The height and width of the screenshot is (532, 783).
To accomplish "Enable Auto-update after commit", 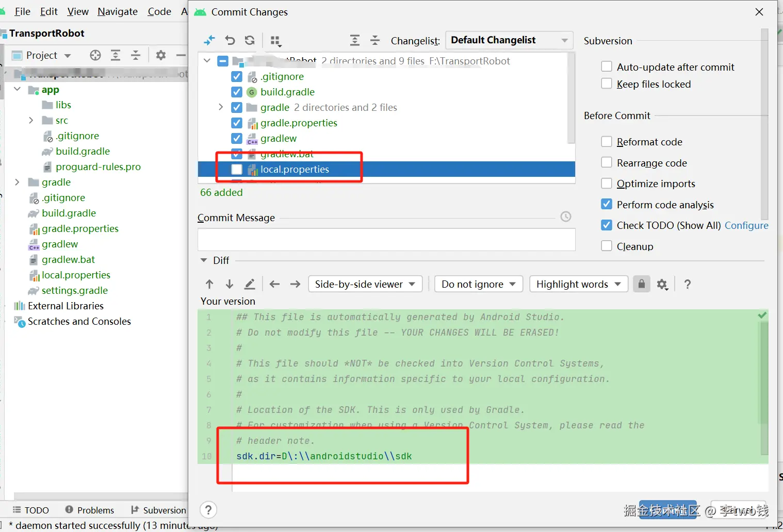I will [607, 66].
